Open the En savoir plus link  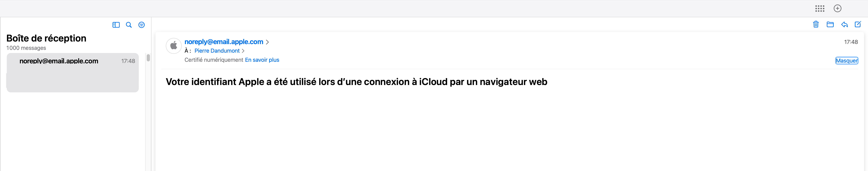[262, 60]
